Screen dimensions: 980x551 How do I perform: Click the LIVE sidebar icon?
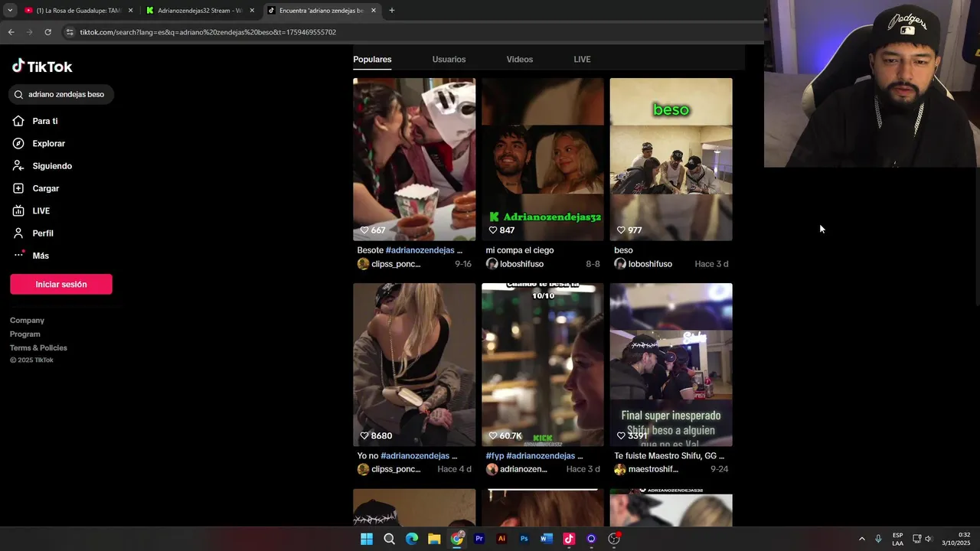point(18,210)
